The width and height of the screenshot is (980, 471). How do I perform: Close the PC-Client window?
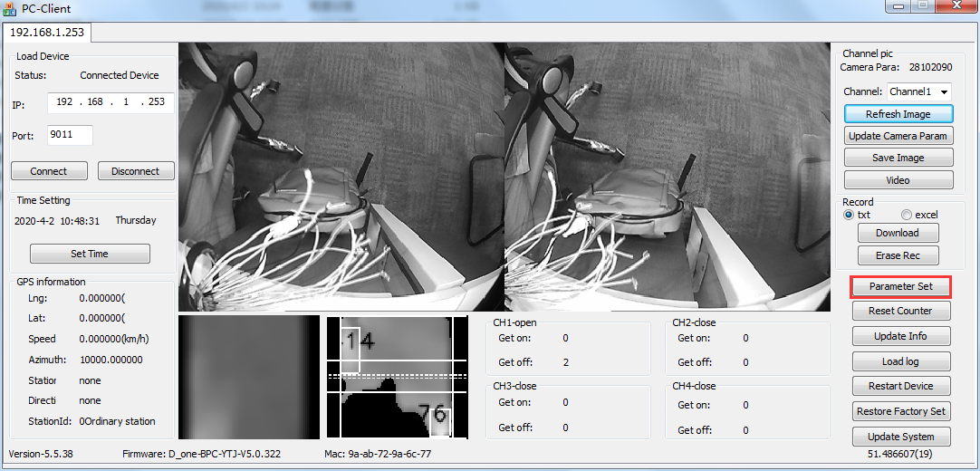click(x=956, y=7)
